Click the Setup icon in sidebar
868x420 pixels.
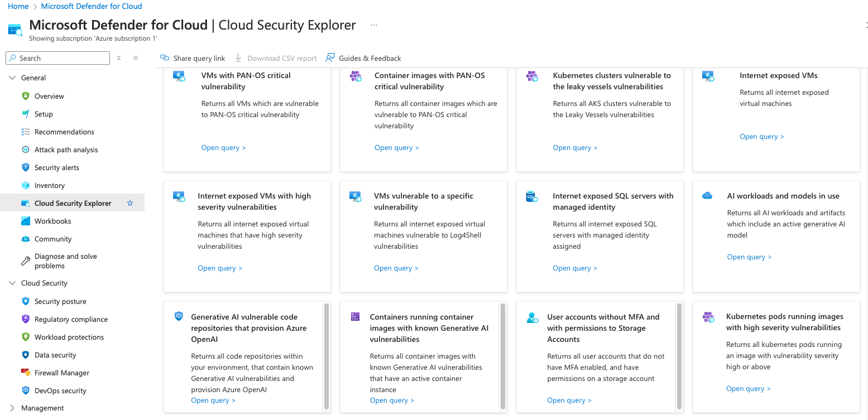pos(25,114)
